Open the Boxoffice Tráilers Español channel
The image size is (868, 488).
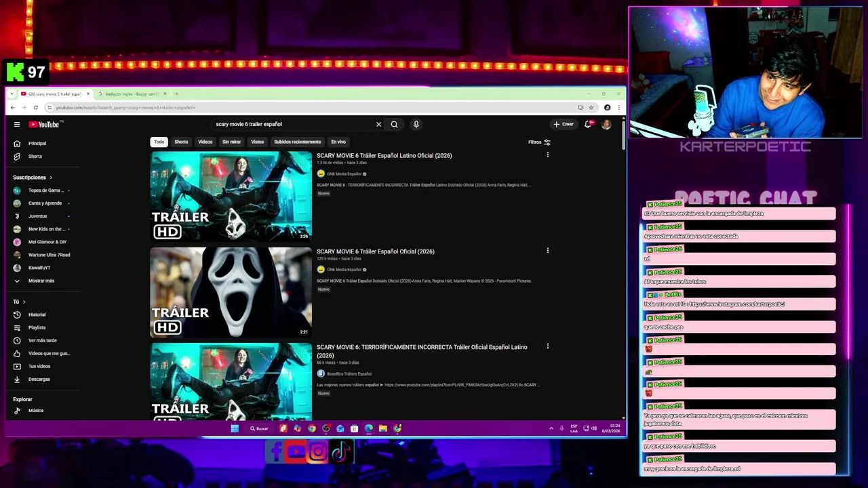tap(349, 373)
